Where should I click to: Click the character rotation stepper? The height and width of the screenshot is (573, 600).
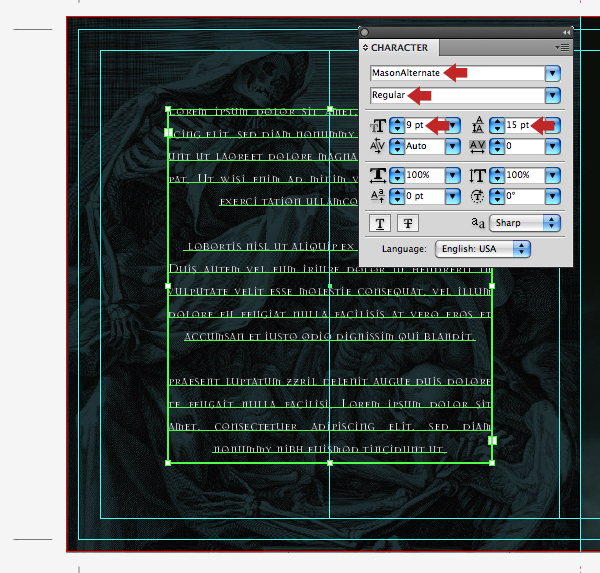coord(497,197)
